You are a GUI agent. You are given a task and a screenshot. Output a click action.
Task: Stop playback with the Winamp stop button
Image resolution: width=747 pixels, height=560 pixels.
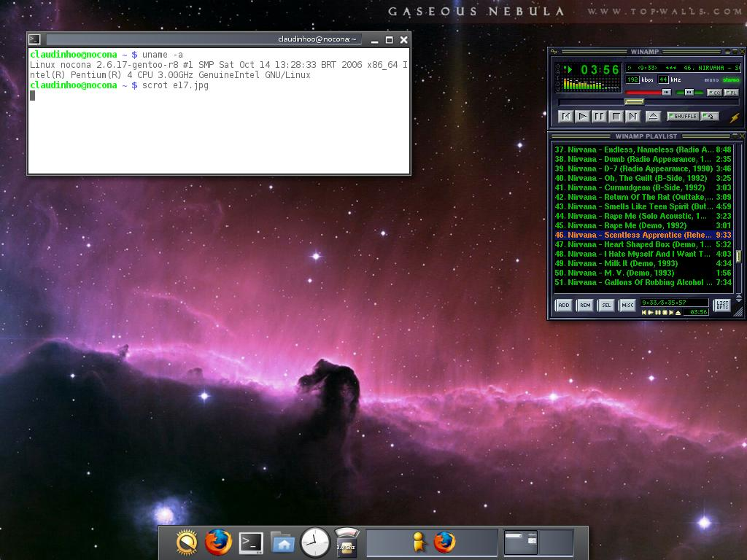point(616,116)
